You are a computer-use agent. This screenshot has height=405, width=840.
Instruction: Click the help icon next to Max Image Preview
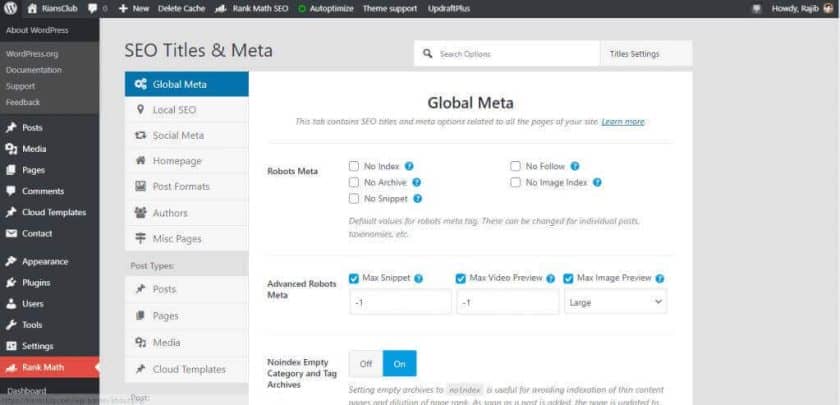pyautogui.click(x=659, y=279)
